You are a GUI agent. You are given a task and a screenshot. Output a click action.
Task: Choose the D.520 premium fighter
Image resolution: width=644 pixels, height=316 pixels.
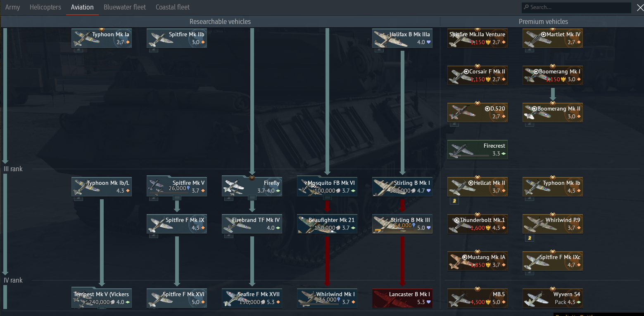click(478, 112)
